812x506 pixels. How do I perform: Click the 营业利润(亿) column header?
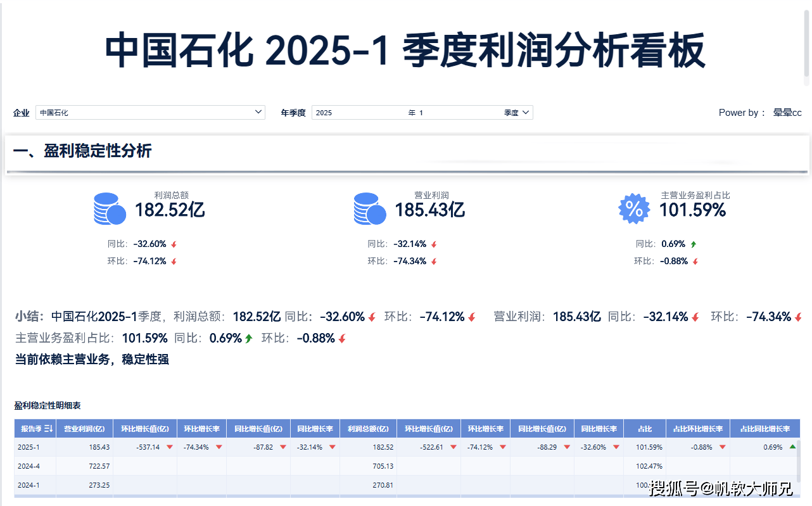(84, 429)
